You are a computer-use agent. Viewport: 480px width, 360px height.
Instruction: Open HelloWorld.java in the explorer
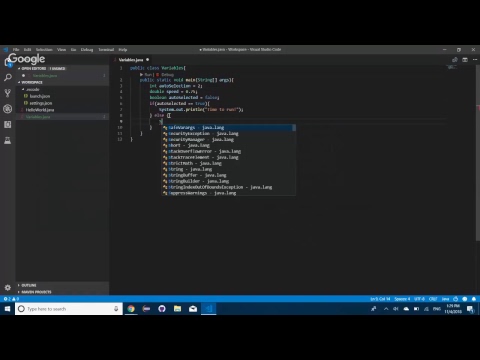[40, 110]
